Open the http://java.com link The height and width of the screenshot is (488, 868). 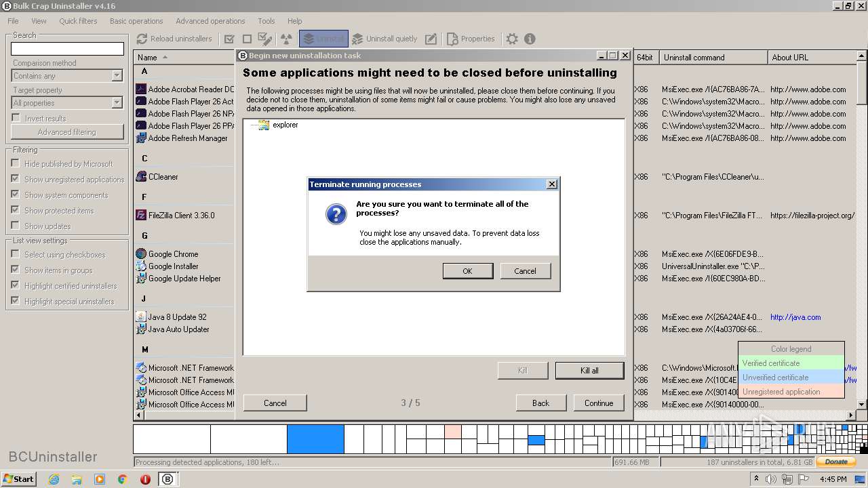point(795,317)
